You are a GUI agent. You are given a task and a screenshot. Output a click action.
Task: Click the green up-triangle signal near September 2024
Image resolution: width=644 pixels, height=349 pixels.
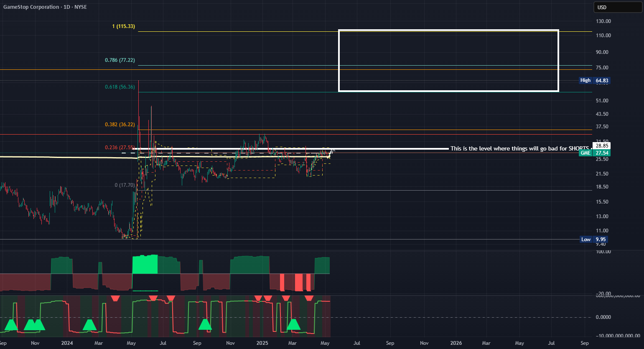(x=205, y=324)
